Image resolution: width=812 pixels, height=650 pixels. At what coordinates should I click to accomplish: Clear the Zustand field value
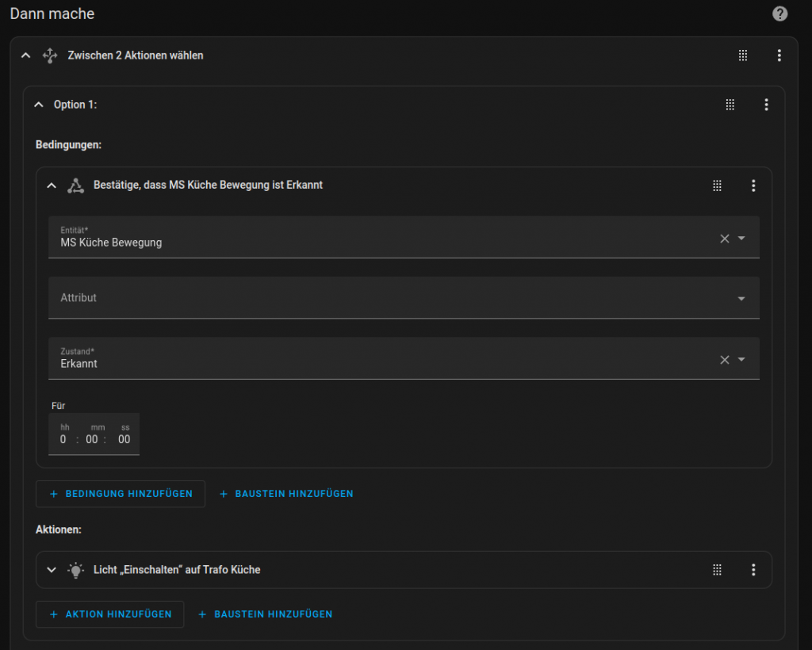[724, 360]
